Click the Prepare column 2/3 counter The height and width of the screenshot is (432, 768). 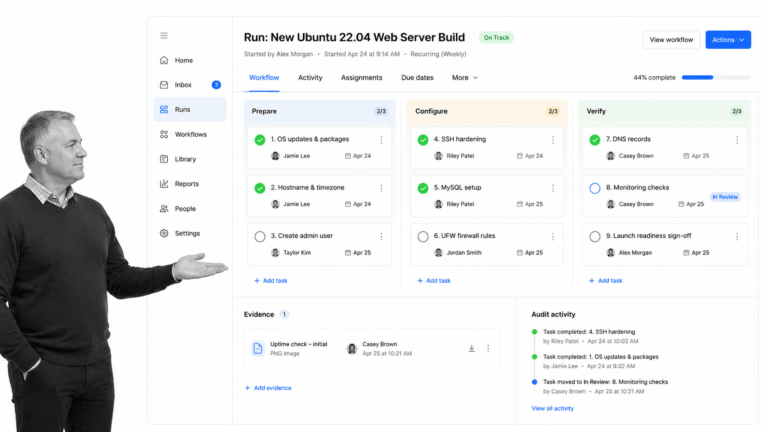(x=381, y=111)
